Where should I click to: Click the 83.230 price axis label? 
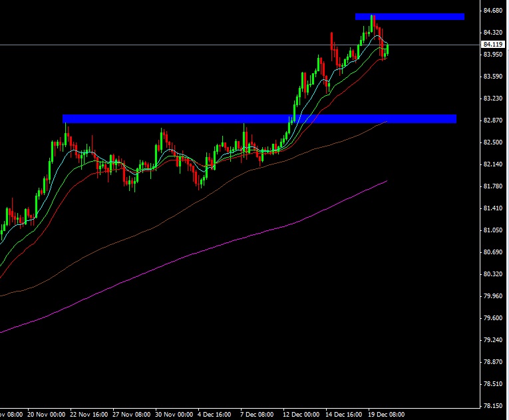pos(493,98)
